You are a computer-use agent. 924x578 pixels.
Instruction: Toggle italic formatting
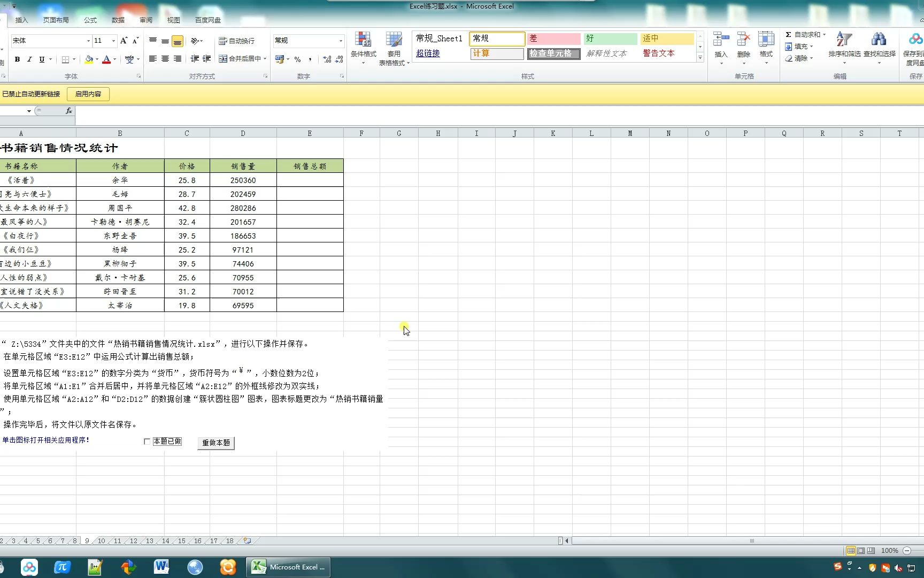pyautogui.click(x=29, y=59)
